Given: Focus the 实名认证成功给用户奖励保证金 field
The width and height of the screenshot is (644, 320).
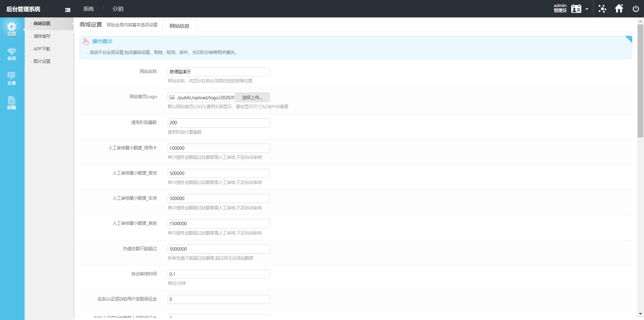Looking at the screenshot, I should [x=219, y=299].
